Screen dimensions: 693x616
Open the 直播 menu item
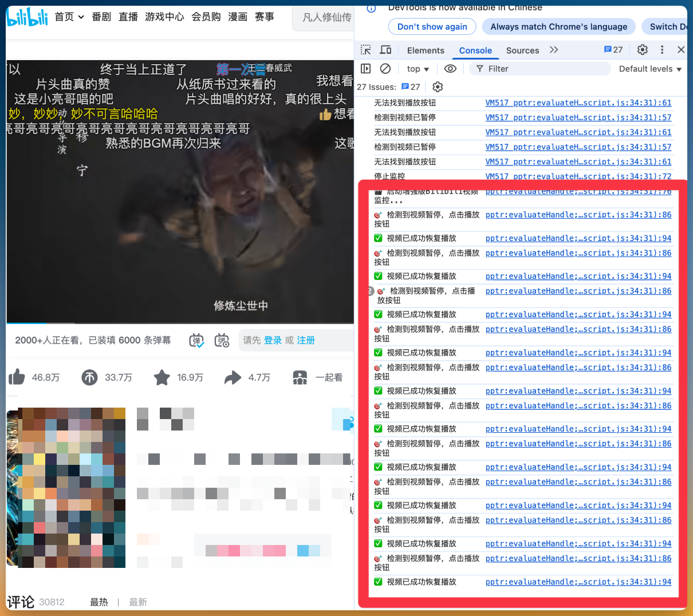coord(128,17)
